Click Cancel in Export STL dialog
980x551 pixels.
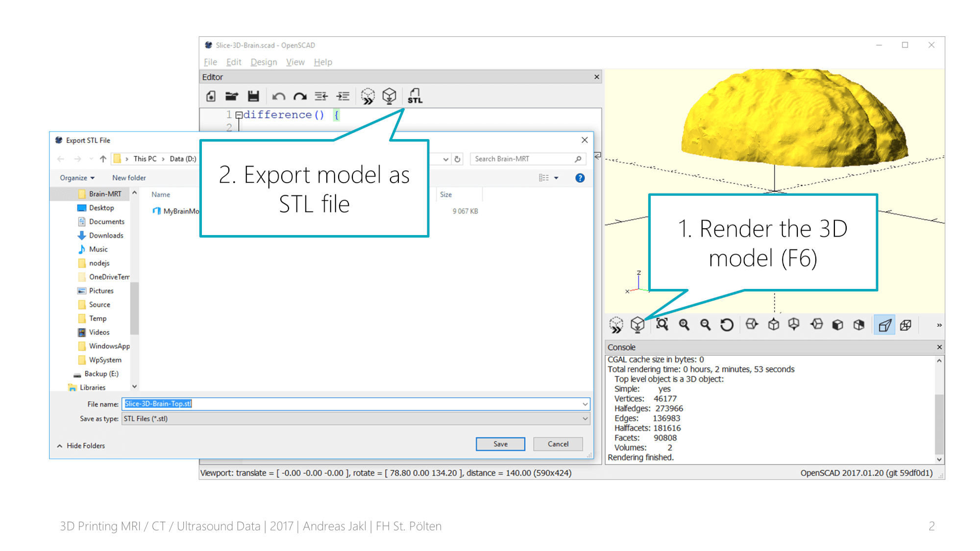(x=558, y=444)
